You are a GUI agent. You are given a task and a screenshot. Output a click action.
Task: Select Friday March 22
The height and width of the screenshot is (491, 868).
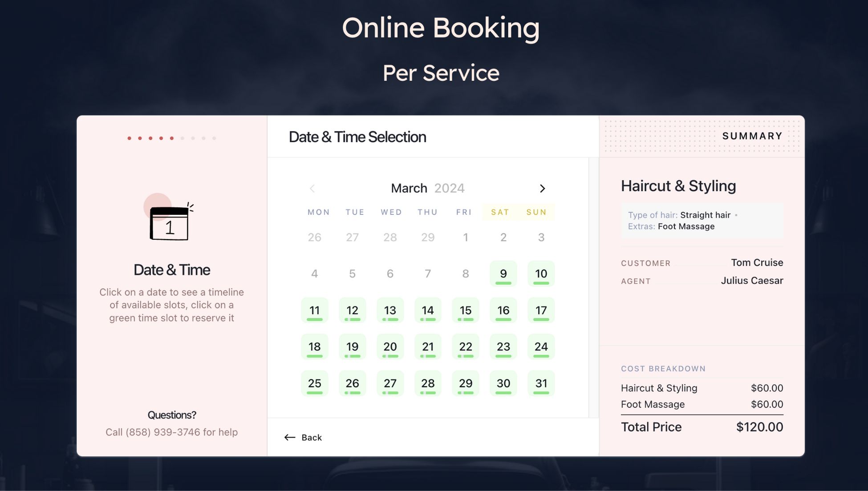[x=466, y=346]
